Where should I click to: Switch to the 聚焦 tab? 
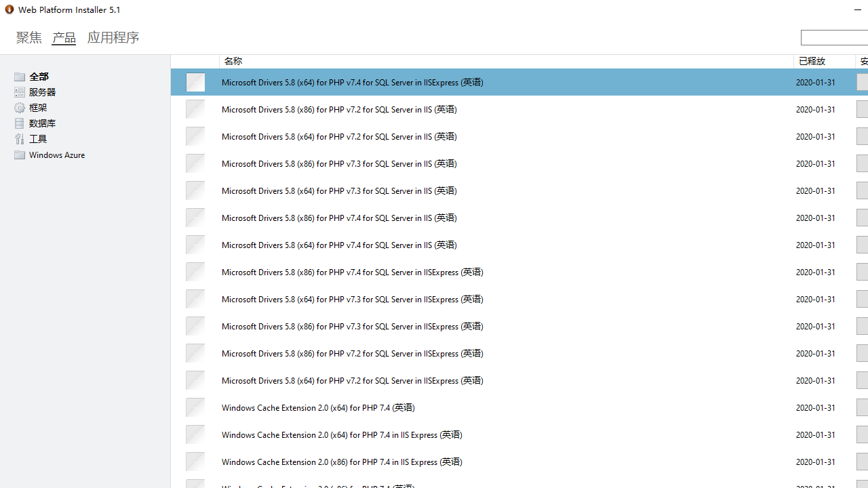click(28, 37)
